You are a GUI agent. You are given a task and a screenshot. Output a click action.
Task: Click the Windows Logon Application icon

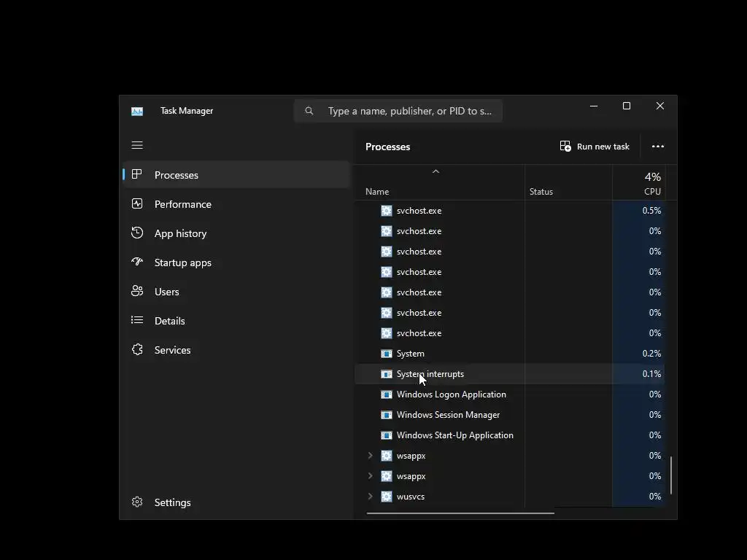point(387,394)
